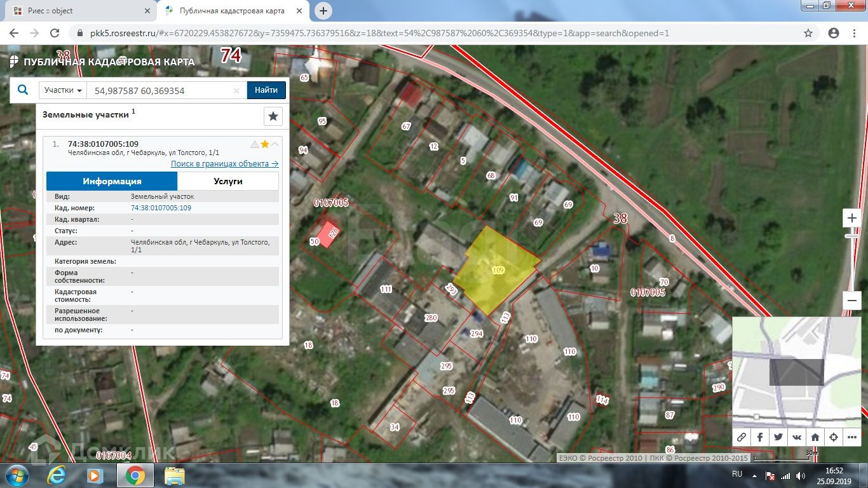The image size is (868, 488).
Task: Open the Action Center flag icon
Action: point(770,475)
